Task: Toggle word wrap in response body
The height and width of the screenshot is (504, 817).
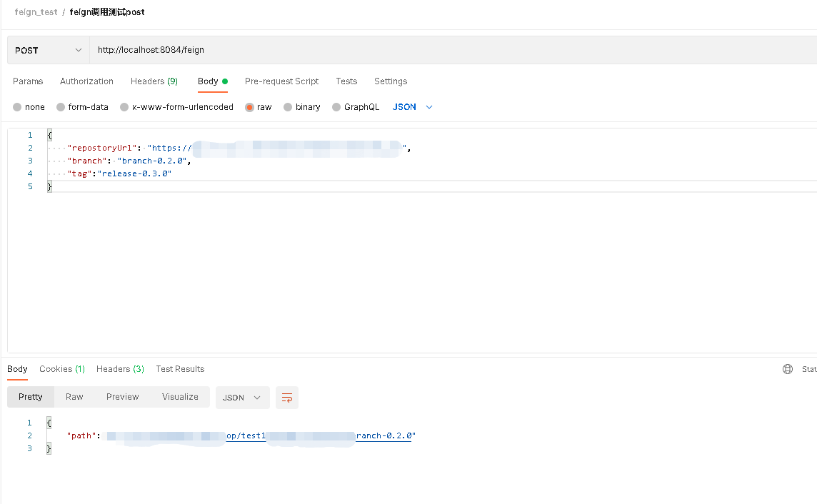Action: coord(286,398)
